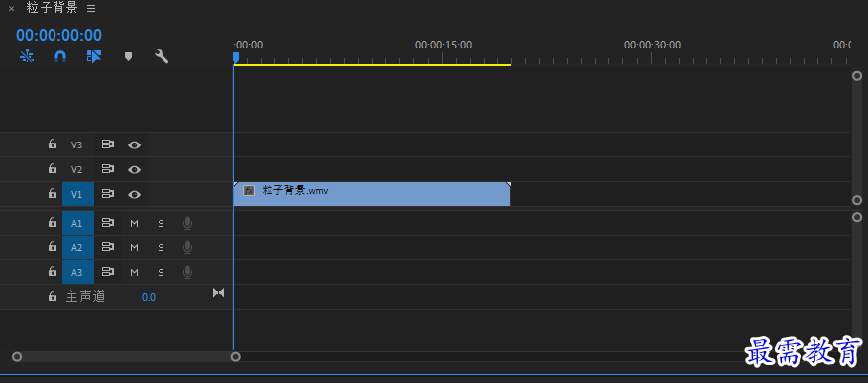Toggle lock on track V2
This screenshot has height=383, width=868.
point(53,168)
